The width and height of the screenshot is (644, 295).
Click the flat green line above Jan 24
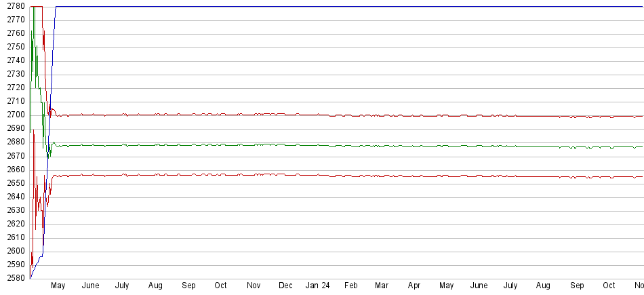point(319,145)
